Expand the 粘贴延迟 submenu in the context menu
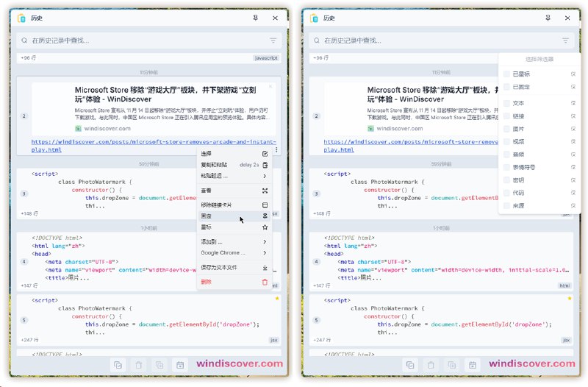Image resolution: width=588 pixels, height=387 pixels. [234, 176]
